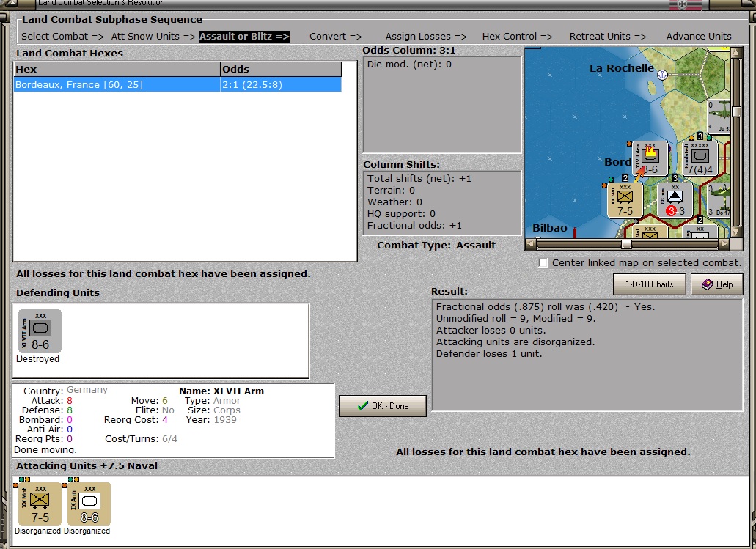This screenshot has height=549, width=756.
Task: Click the map's horizontal scrollbar thumb
Action: pos(625,244)
